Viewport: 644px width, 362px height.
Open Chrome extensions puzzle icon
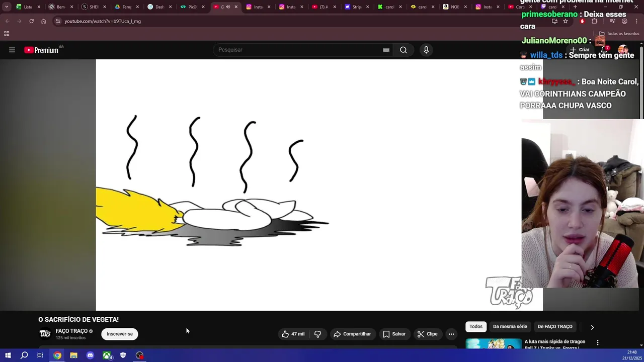pos(594,21)
